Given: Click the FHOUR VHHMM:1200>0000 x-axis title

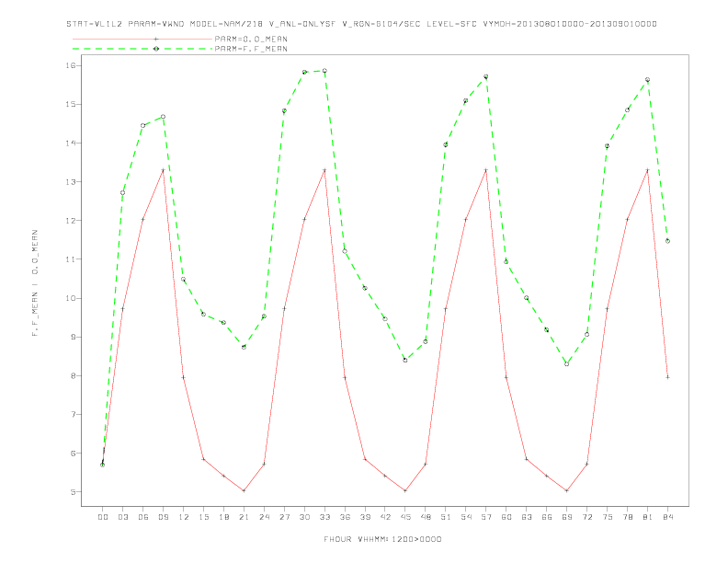Looking at the screenshot, I should tap(382, 539).
